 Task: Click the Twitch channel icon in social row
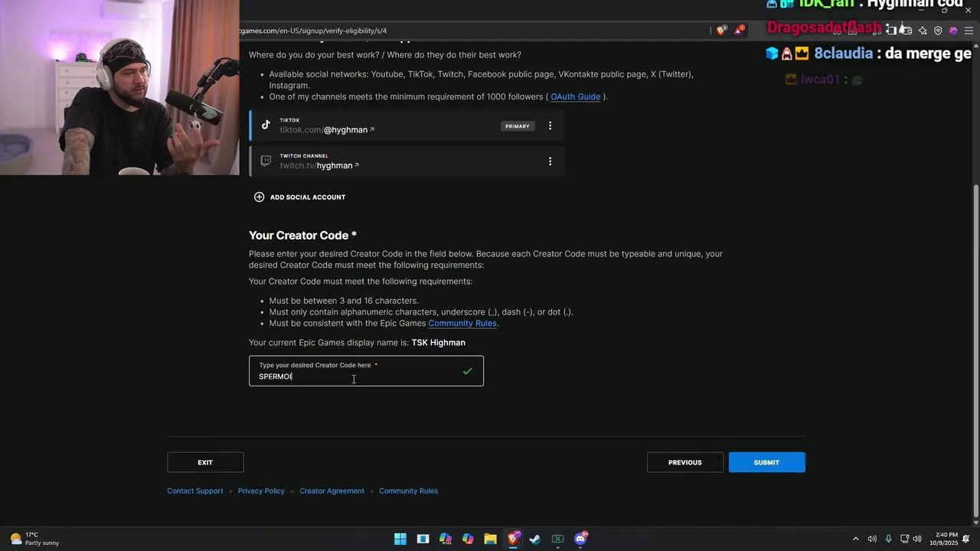266,161
